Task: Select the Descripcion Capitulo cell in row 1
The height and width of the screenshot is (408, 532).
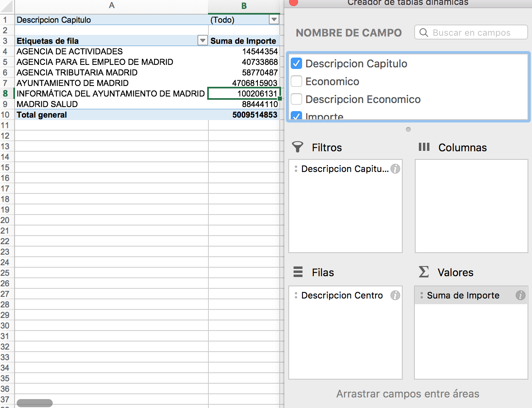Action: [112, 19]
